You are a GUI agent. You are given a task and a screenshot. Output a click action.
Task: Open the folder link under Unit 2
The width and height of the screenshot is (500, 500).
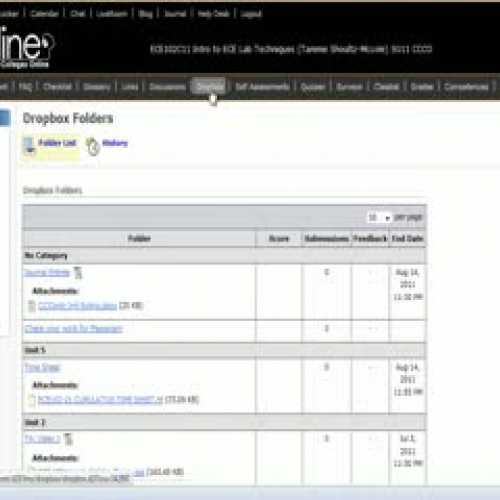42,439
